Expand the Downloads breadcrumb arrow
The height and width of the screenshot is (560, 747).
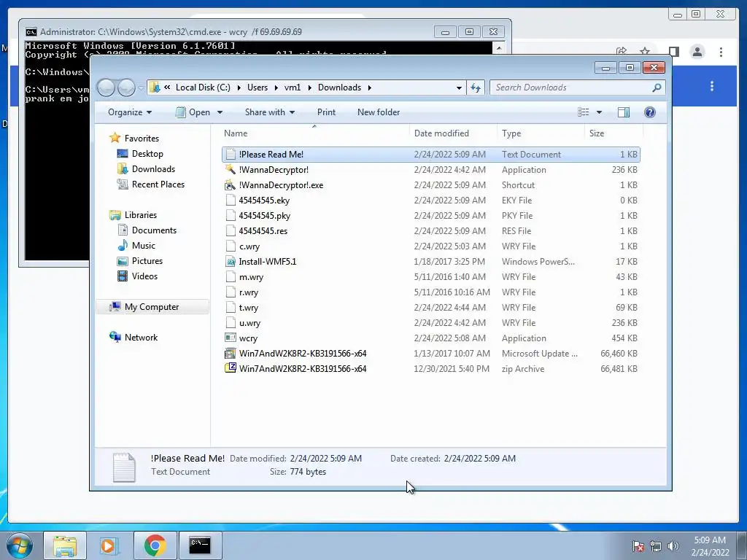369,87
